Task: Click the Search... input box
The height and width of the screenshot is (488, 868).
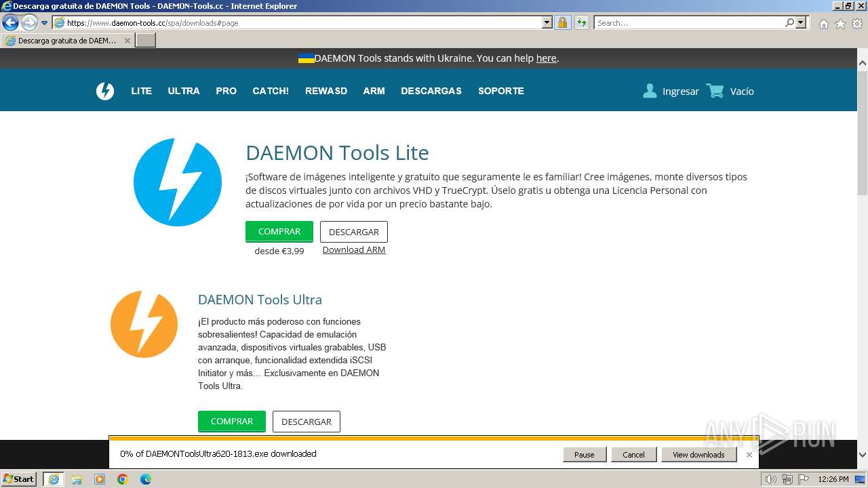Action: 689,22
